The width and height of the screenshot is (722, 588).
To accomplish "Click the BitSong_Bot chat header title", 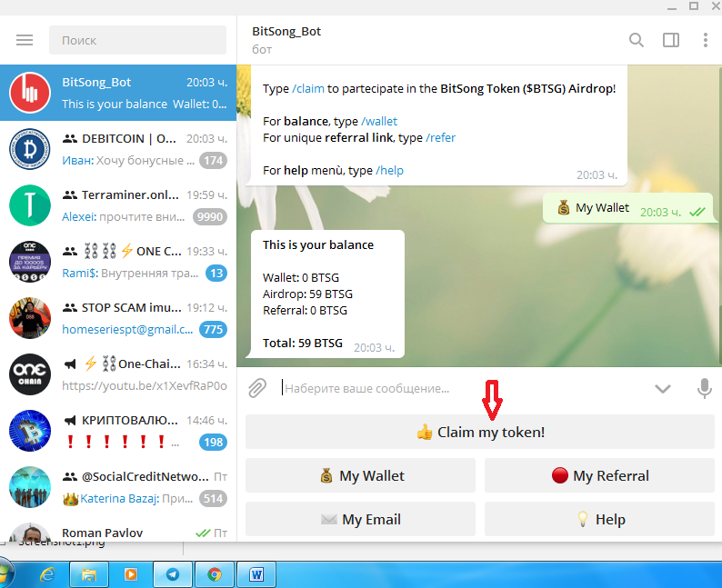I will click(x=286, y=31).
